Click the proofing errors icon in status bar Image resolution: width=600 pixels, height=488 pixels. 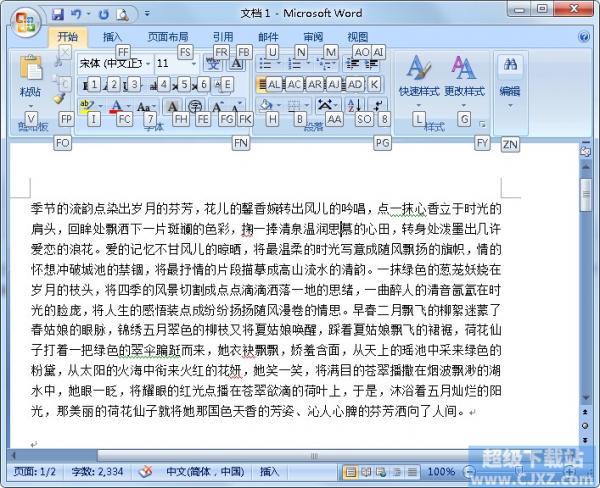pyautogui.click(x=144, y=470)
